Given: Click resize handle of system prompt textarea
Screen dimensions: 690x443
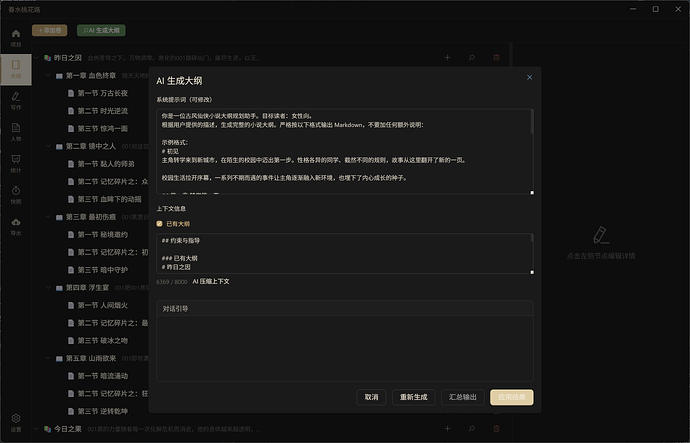Looking at the screenshot, I should click(x=532, y=192).
